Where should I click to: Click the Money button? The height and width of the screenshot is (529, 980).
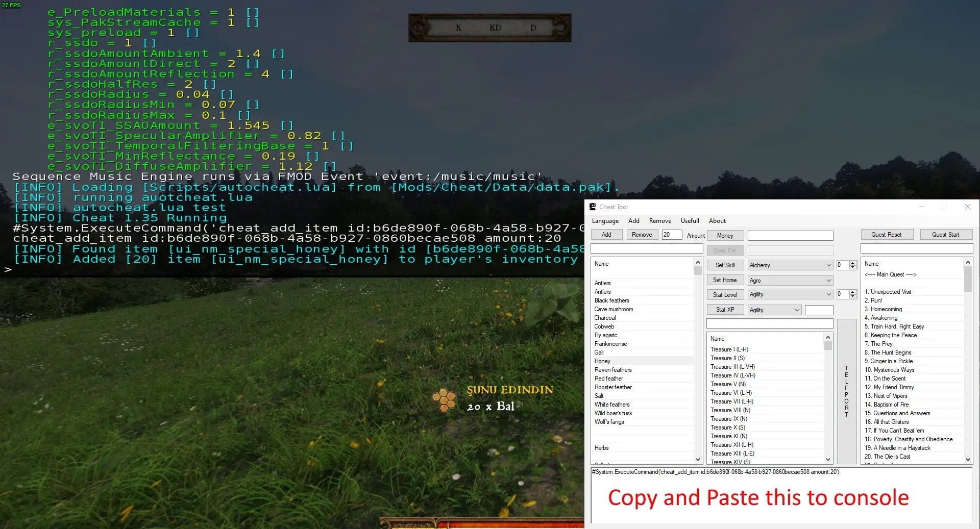pos(725,236)
